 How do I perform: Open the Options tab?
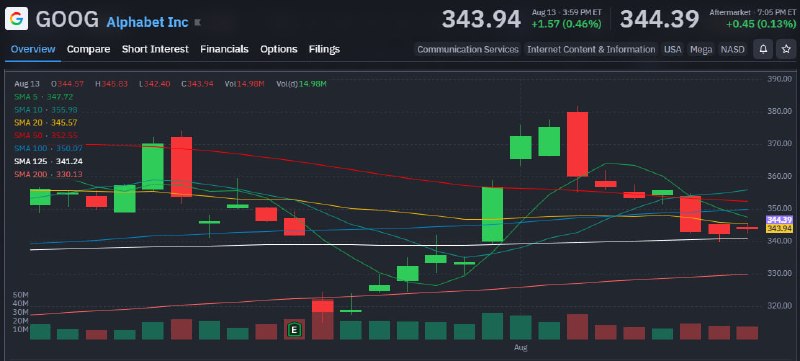coord(279,49)
